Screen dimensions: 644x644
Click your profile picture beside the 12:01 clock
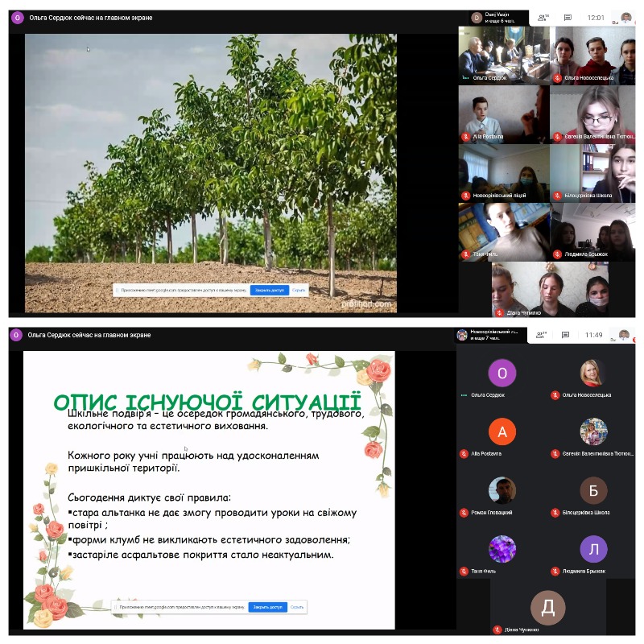click(626, 18)
